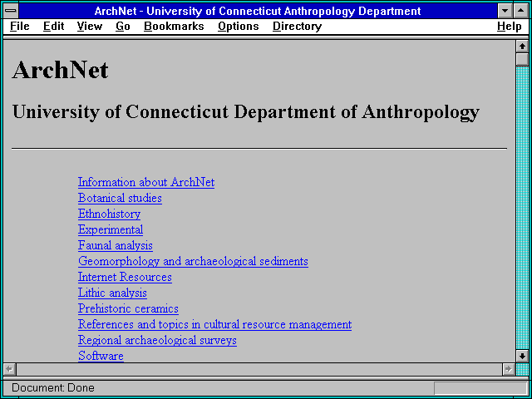Follow the Internet Resources link
This screenshot has width=532, height=399.
coord(125,277)
